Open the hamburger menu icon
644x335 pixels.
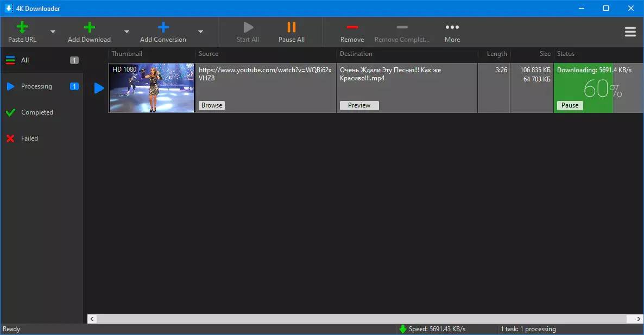click(x=630, y=32)
